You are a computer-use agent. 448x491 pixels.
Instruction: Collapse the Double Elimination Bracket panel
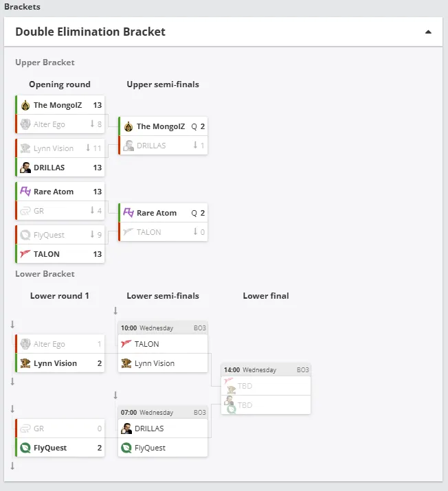coord(428,32)
